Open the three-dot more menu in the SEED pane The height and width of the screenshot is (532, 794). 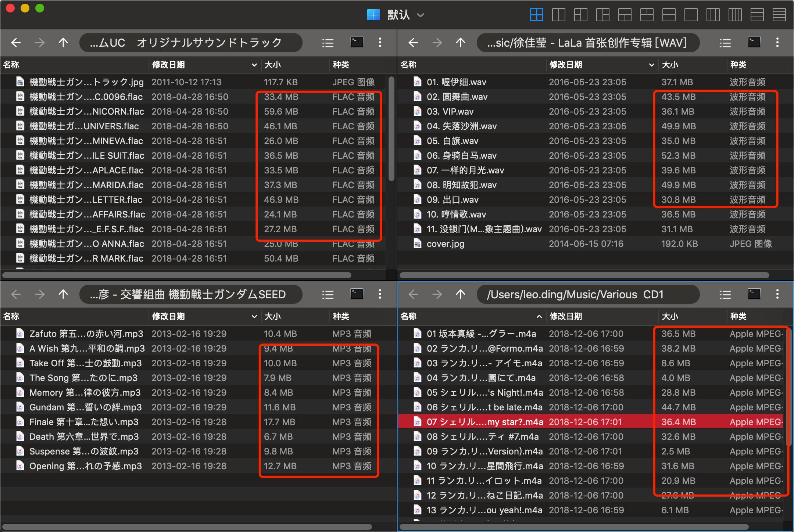coord(380,294)
